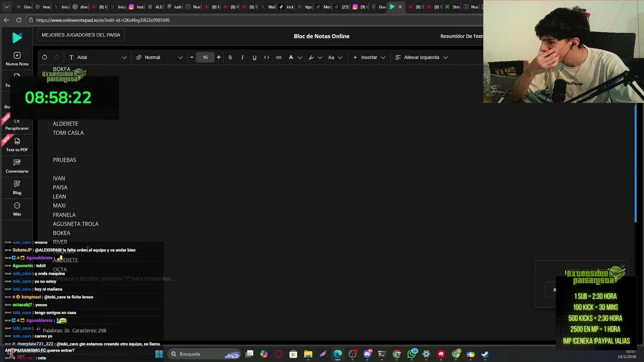Viewport: 644px width, 362px height.
Task: Create a new note with Nueva Nota
Action: [x=17, y=59]
